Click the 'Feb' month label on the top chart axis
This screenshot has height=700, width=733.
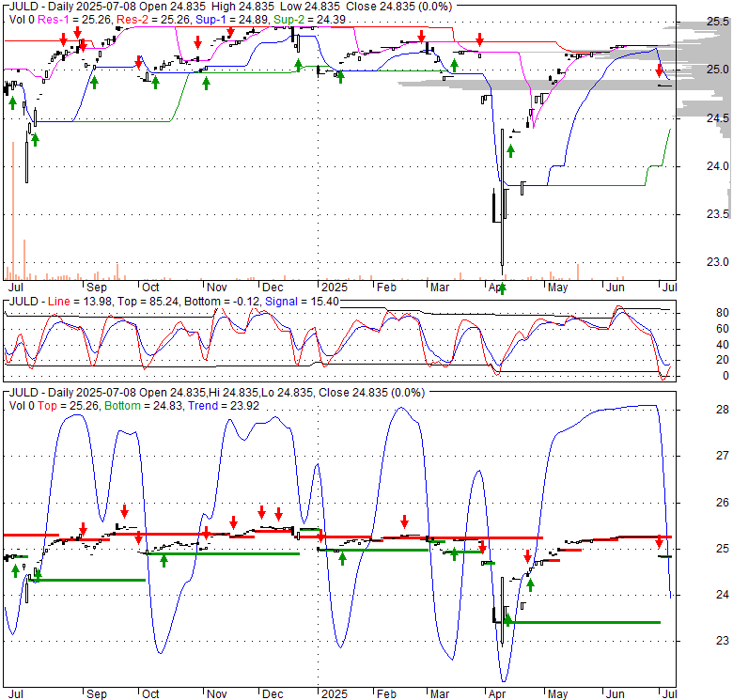coord(386,288)
